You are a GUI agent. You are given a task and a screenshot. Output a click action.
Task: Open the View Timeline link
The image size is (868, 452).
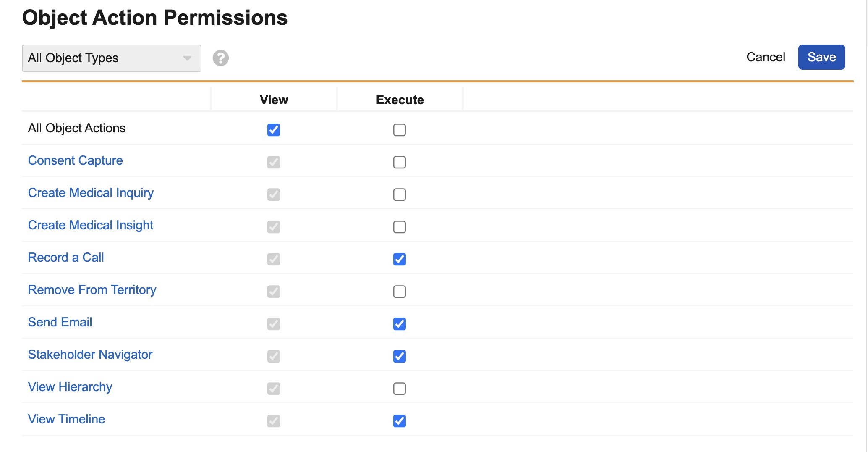(x=66, y=419)
